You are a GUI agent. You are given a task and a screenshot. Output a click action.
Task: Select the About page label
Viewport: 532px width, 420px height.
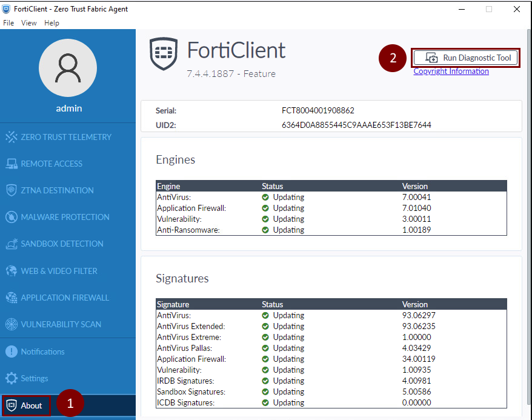coord(32,405)
